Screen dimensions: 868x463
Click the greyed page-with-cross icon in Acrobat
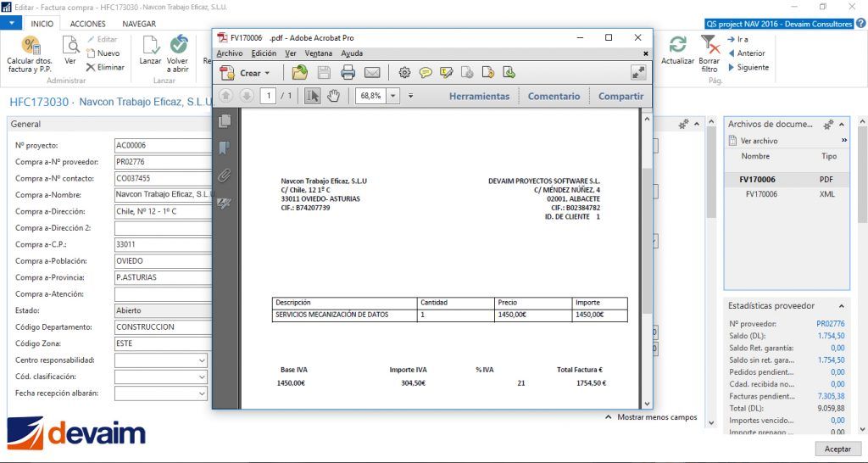click(x=467, y=73)
